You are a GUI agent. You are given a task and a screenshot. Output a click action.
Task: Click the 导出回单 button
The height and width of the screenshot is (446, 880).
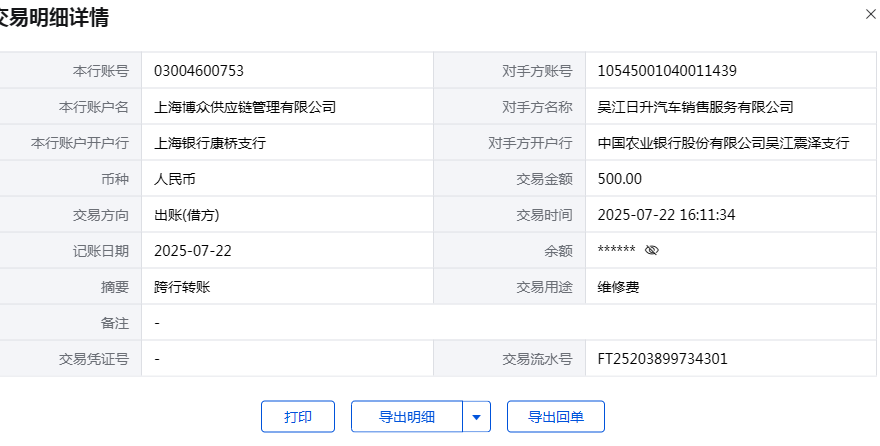[x=556, y=417]
